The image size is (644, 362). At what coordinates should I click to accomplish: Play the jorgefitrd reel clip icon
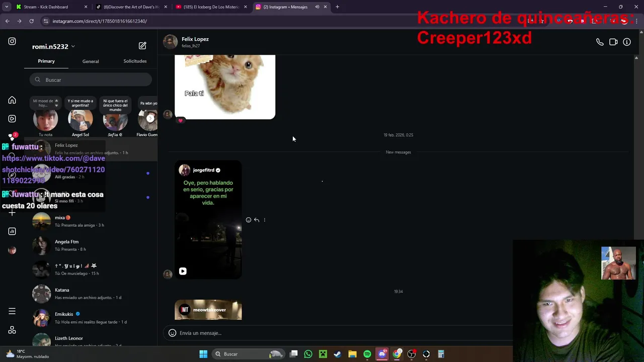(183, 271)
